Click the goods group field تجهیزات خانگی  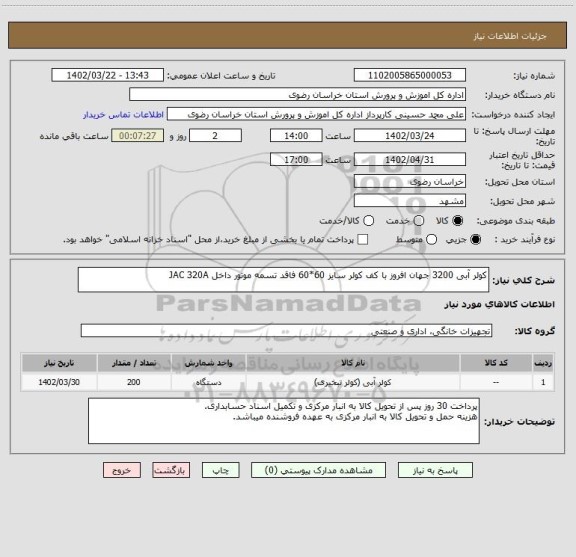pos(286,331)
